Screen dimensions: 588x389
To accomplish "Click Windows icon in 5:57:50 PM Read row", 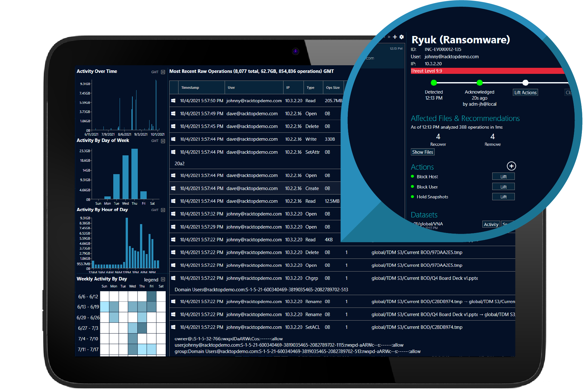I will (x=173, y=101).
